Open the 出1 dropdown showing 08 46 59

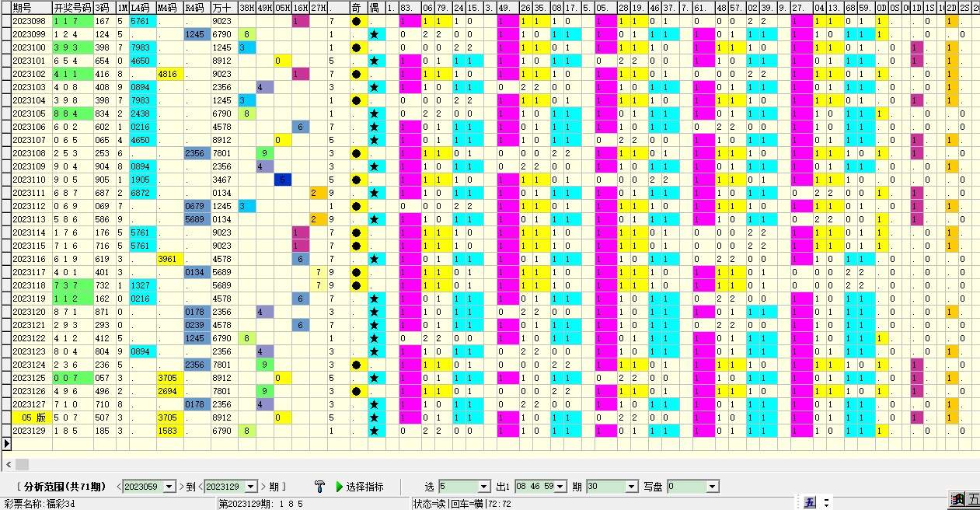coord(560,486)
